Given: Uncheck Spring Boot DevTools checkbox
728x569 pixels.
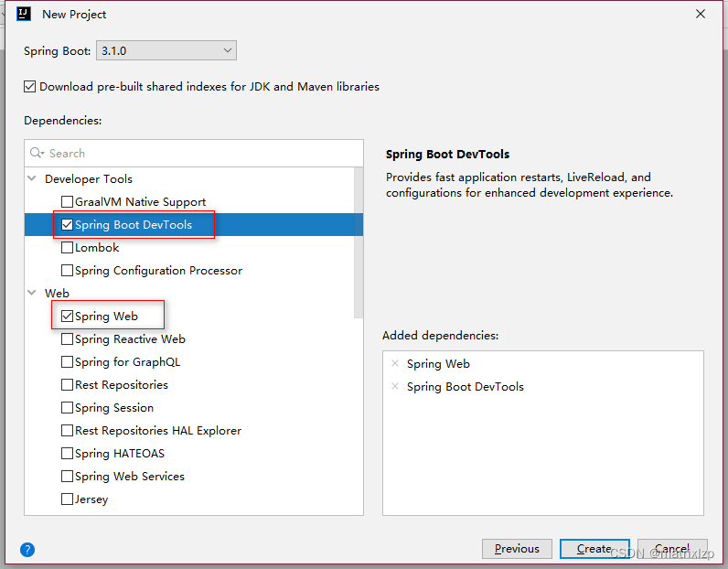Looking at the screenshot, I should [67, 224].
